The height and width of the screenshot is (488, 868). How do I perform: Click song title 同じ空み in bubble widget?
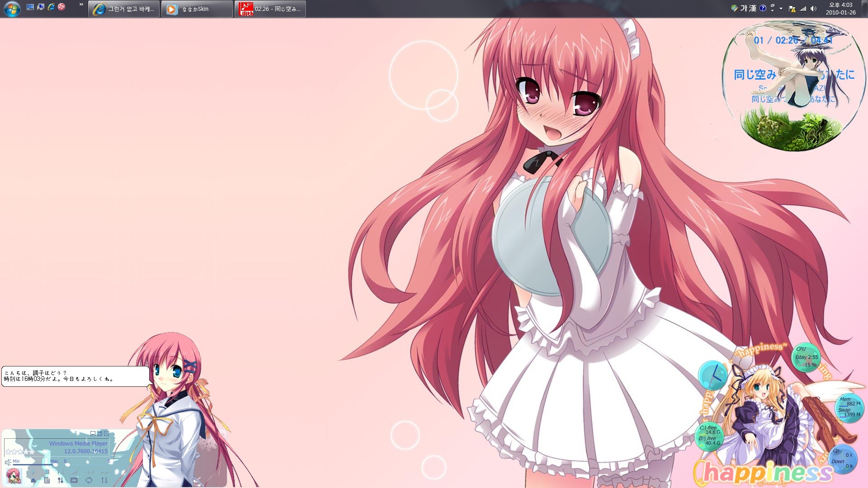[x=755, y=75]
